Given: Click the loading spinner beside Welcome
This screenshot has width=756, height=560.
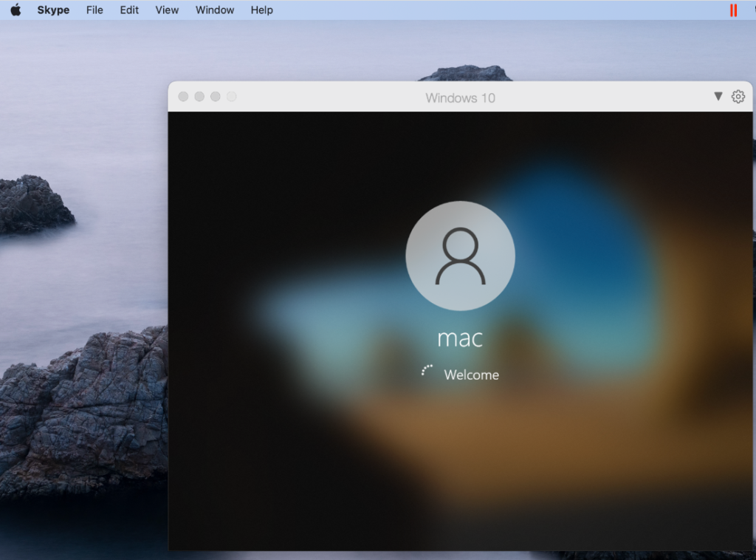Looking at the screenshot, I should pos(427,370).
